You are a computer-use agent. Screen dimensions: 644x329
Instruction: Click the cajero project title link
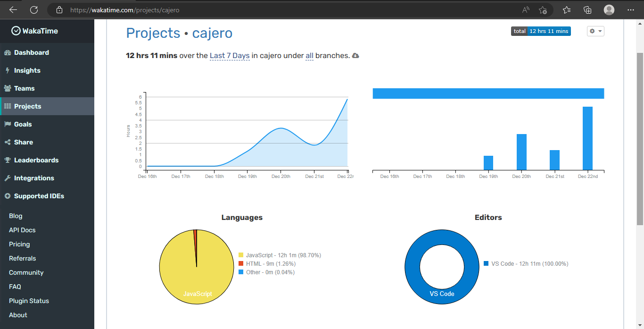click(212, 33)
